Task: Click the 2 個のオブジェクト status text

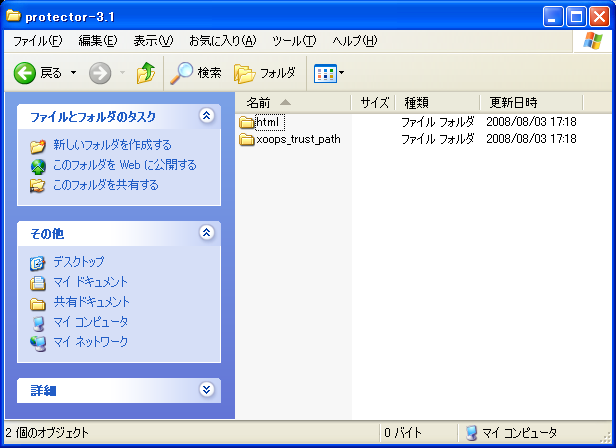Action: 47,433
